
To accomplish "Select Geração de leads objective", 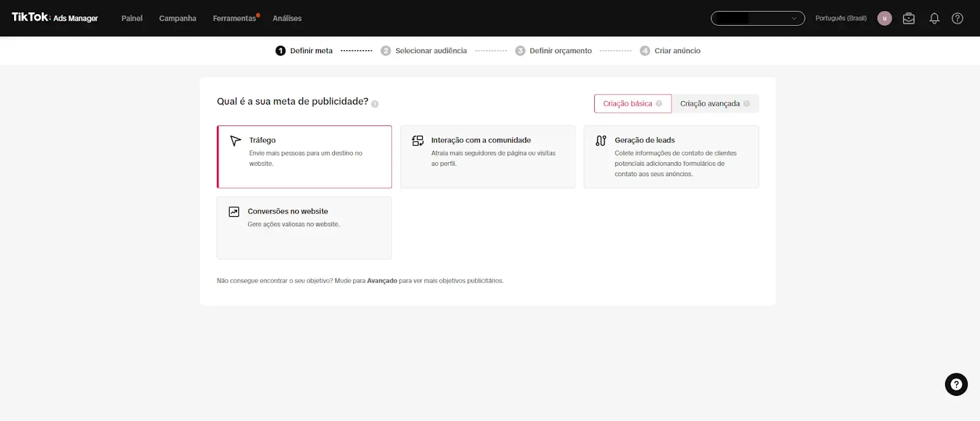I will [x=671, y=157].
